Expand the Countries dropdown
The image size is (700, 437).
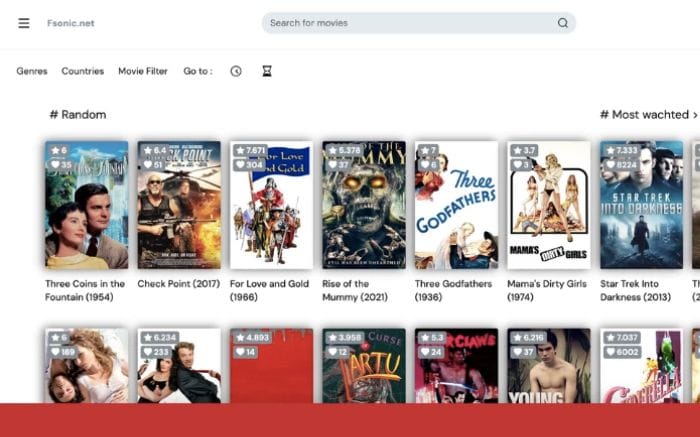pyautogui.click(x=82, y=71)
